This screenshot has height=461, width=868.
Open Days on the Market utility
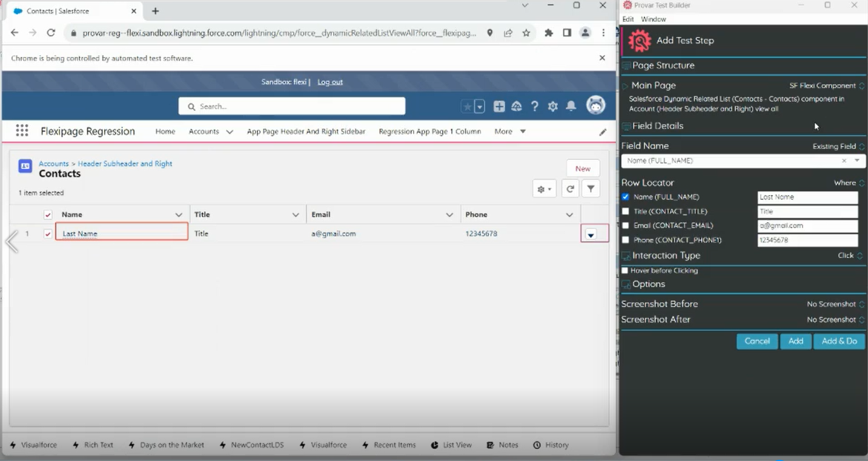[167, 445]
